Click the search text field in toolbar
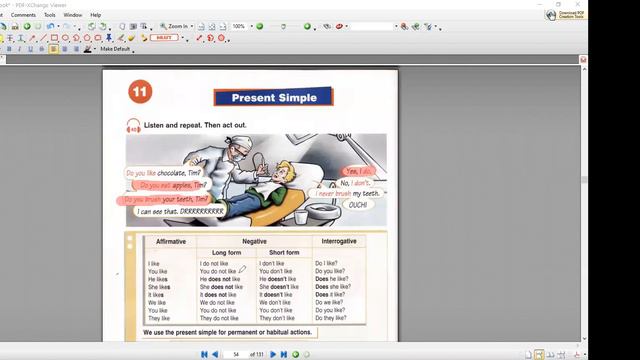This screenshot has height=360, width=640. pyautogui.click(x=371, y=27)
